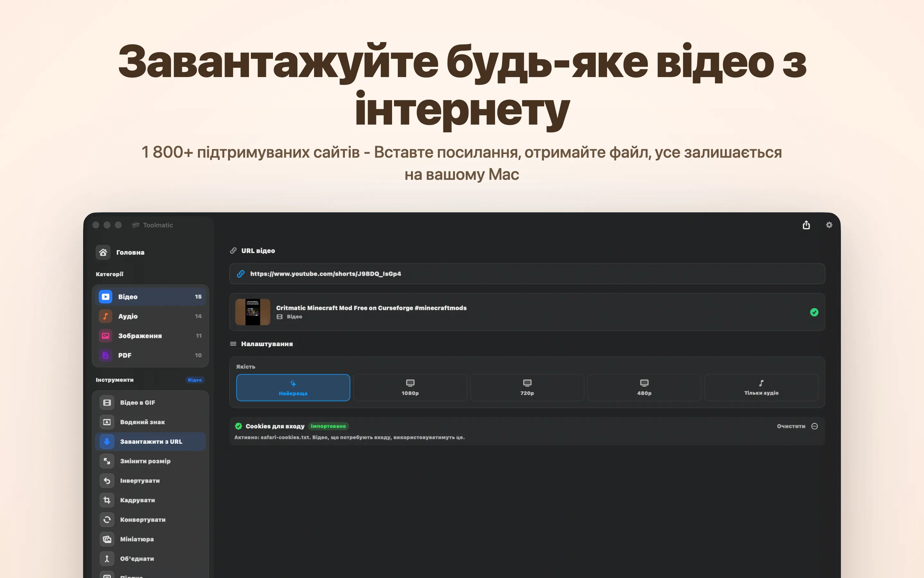The height and width of the screenshot is (578, 924).
Task: Open the Завантажити з URL download icon
Action: 107,442
